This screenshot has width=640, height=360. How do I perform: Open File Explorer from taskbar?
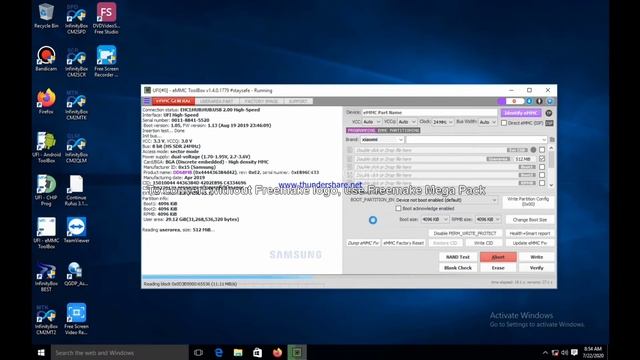click(x=238, y=352)
